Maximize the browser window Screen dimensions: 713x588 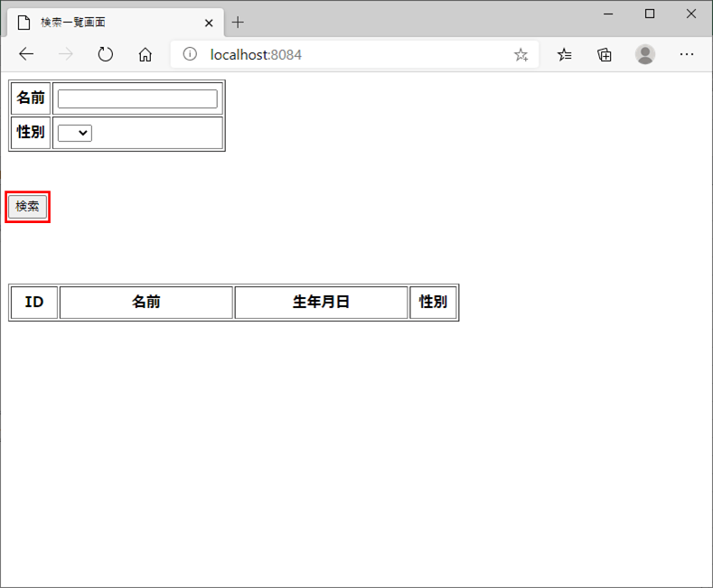649,14
